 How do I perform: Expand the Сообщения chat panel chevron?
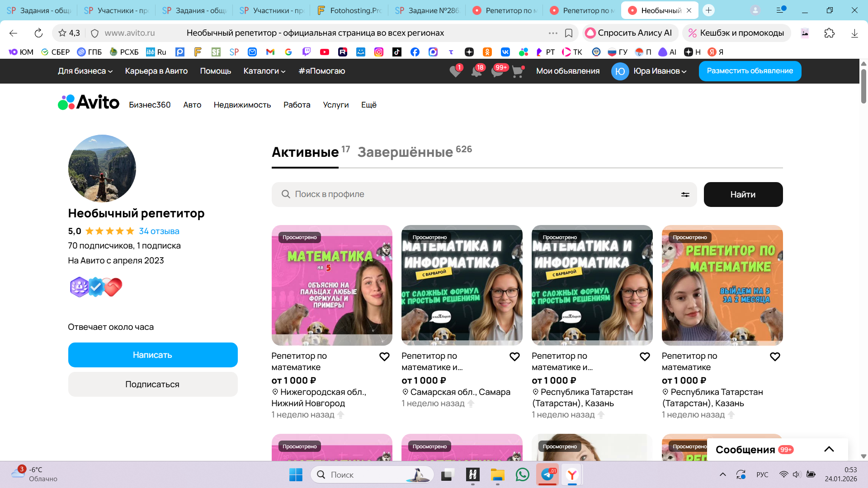tap(829, 449)
